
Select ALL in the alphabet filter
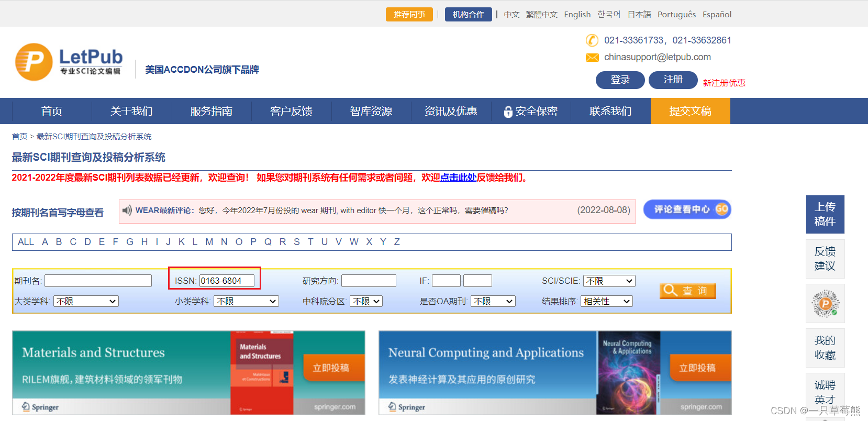coord(26,242)
